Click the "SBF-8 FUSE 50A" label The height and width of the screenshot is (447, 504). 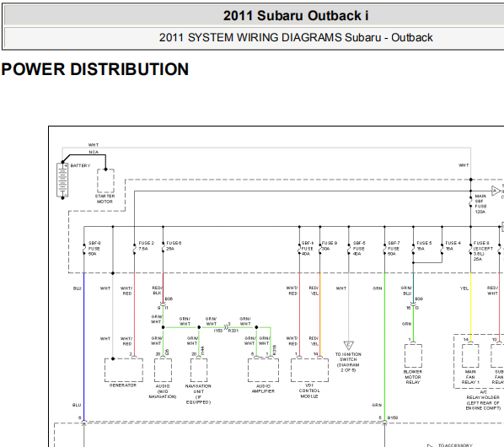(x=94, y=249)
